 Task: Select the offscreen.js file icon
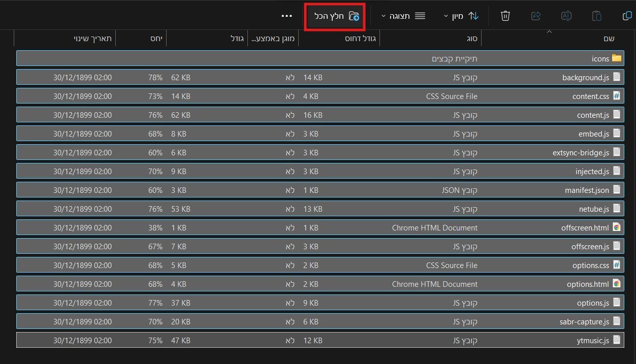coord(617,246)
